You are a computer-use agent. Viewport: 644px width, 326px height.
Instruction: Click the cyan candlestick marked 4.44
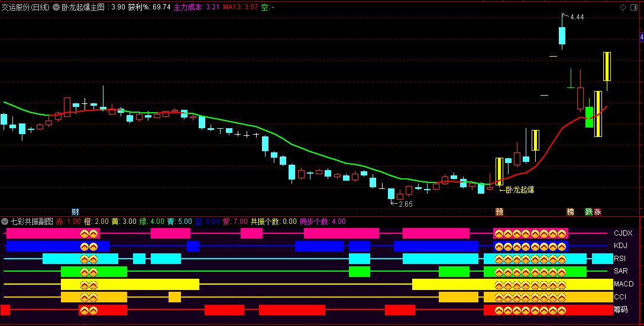coord(562,35)
